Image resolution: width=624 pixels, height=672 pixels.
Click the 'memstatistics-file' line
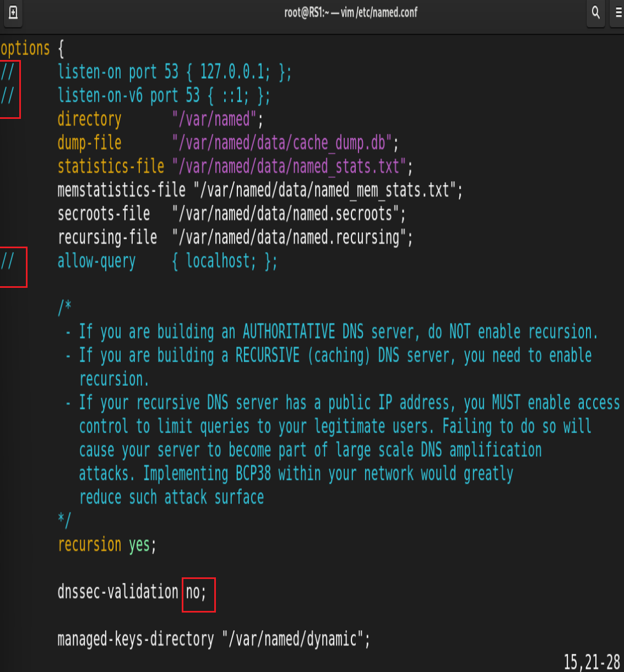click(260, 190)
